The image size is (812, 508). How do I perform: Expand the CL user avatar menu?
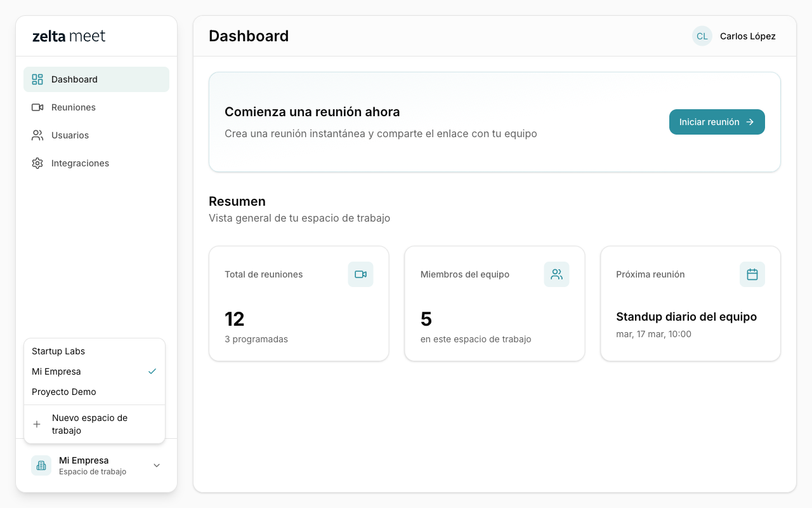tap(702, 36)
